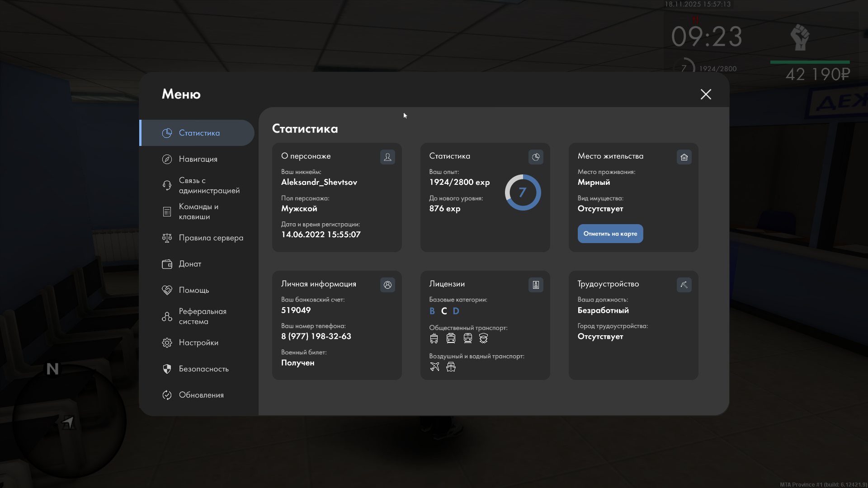The image size is (868, 488).
Task: Click the house icon in Место жительства card
Action: pos(684,157)
